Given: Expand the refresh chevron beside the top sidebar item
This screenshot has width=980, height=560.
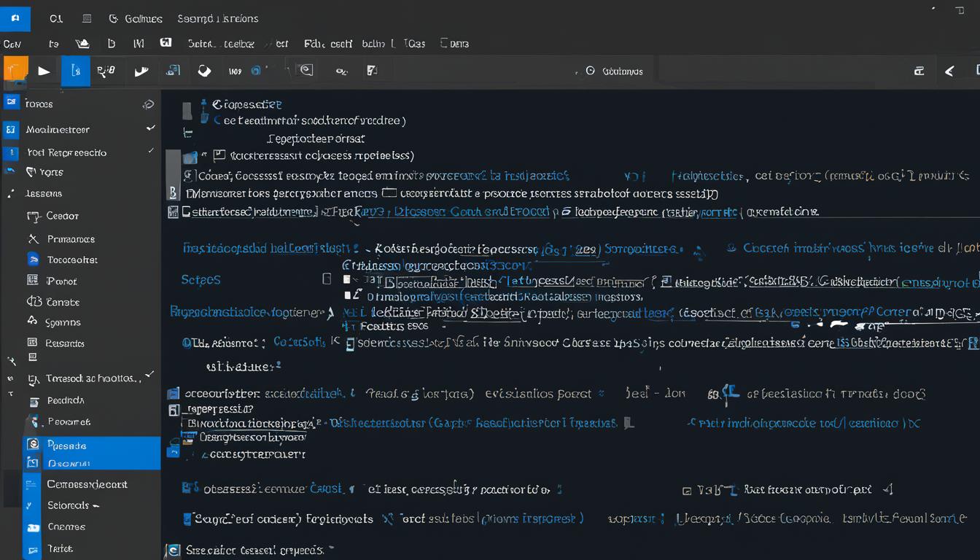Looking at the screenshot, I should pos(149,104).
